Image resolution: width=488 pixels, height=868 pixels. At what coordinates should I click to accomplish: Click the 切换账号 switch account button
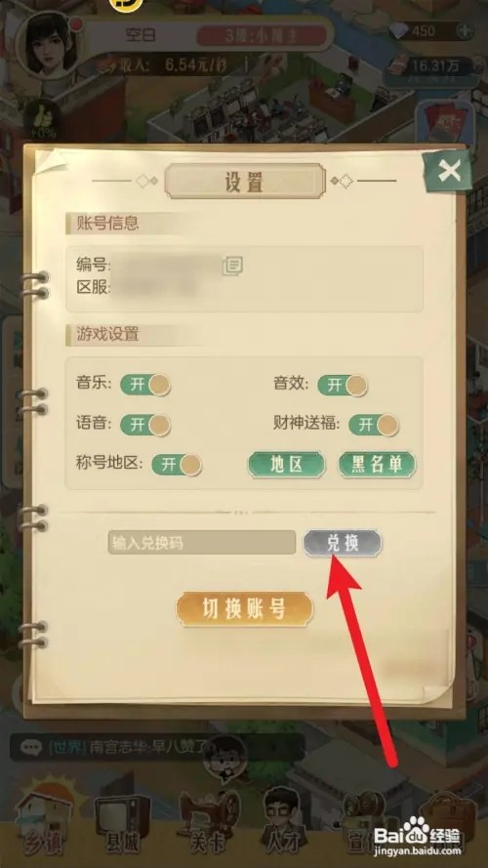pos(245,609)
